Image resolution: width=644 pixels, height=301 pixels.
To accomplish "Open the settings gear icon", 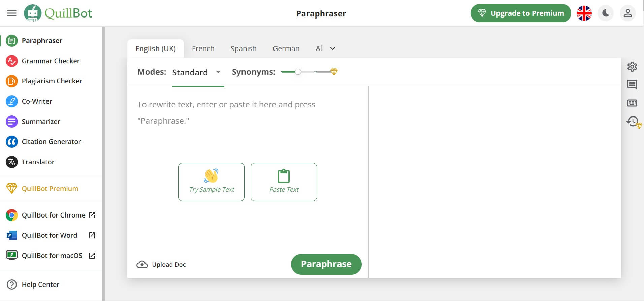I will [x=632, y=67].
